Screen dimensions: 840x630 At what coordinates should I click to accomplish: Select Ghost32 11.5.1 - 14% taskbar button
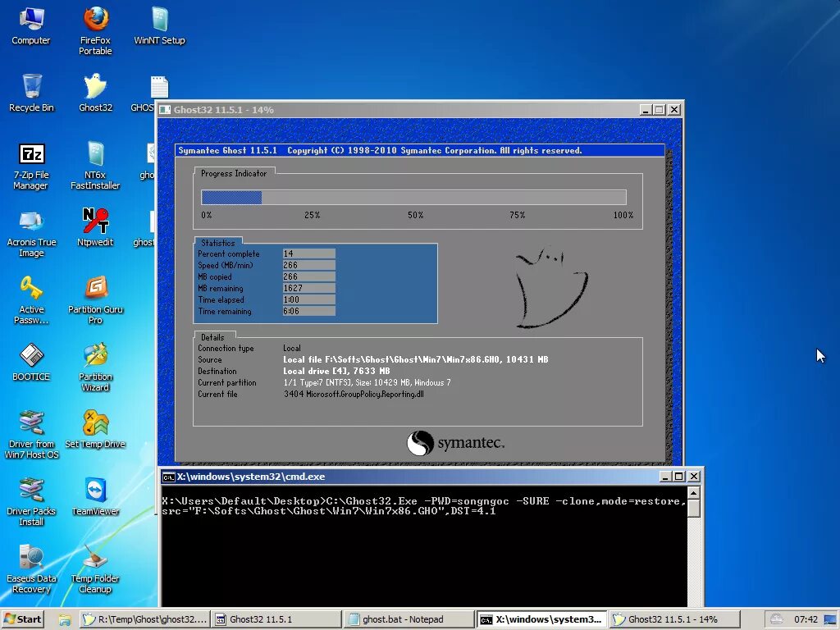pos(674,619)
